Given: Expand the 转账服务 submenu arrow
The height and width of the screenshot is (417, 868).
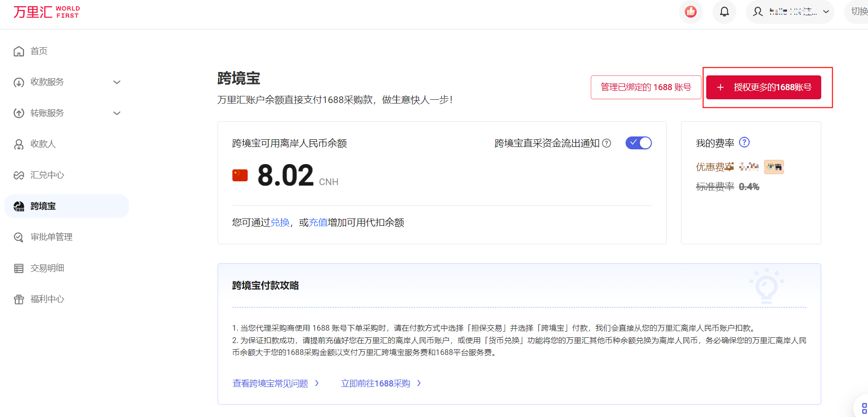Looking at the screenshot, I should [117, 113].
